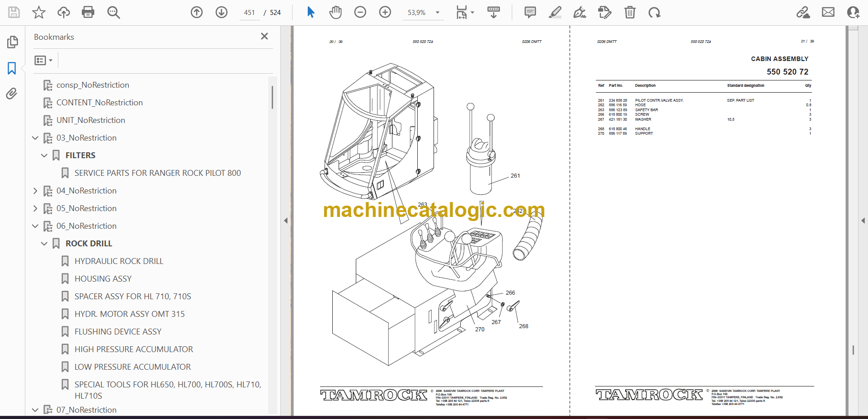Image resolution: width=868 pixels, height=419 pixels.
Task: Upload file to cloud icon
Action: click(x=64, y=12)
